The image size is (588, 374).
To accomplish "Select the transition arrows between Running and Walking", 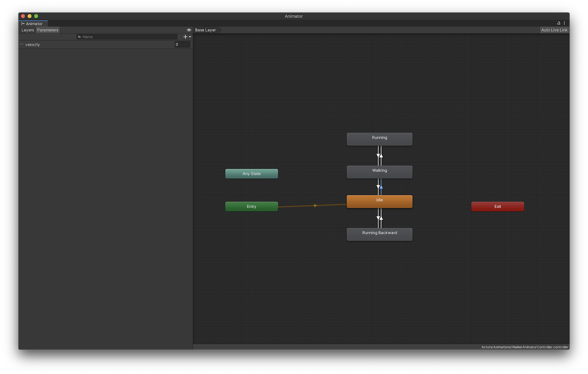I will [x=379, y=156].
